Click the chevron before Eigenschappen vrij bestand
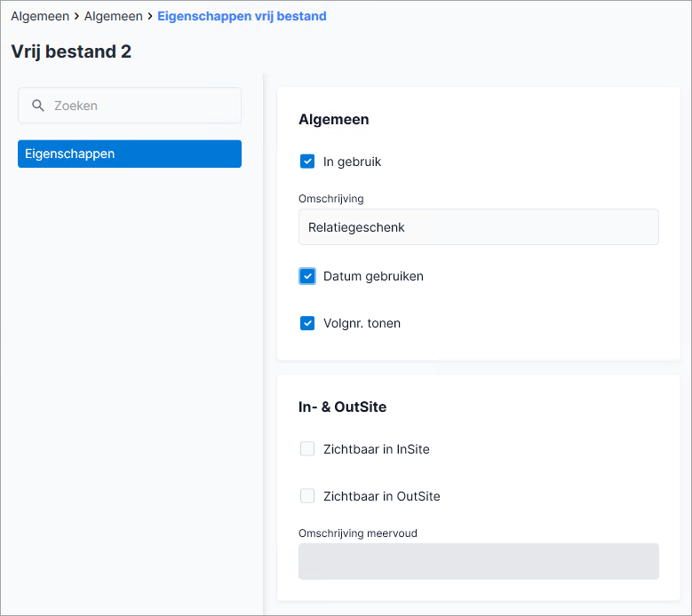Viewport: 692px width, 616px height. coord(150,16)
